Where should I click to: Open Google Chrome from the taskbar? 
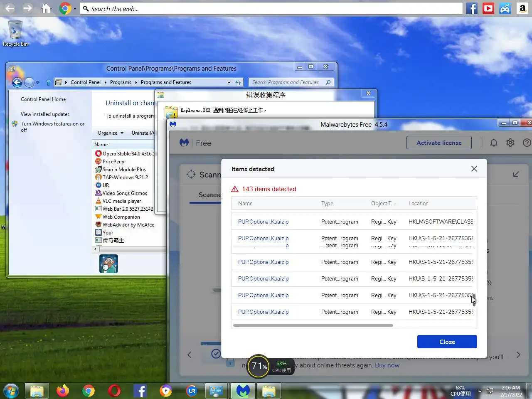pyautogui.click(x=88, y=391)
